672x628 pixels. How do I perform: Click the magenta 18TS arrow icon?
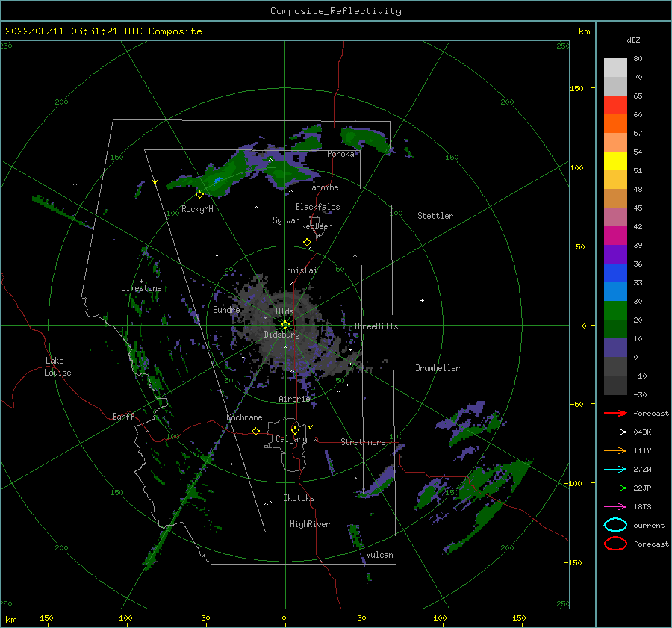pos(615,507)
